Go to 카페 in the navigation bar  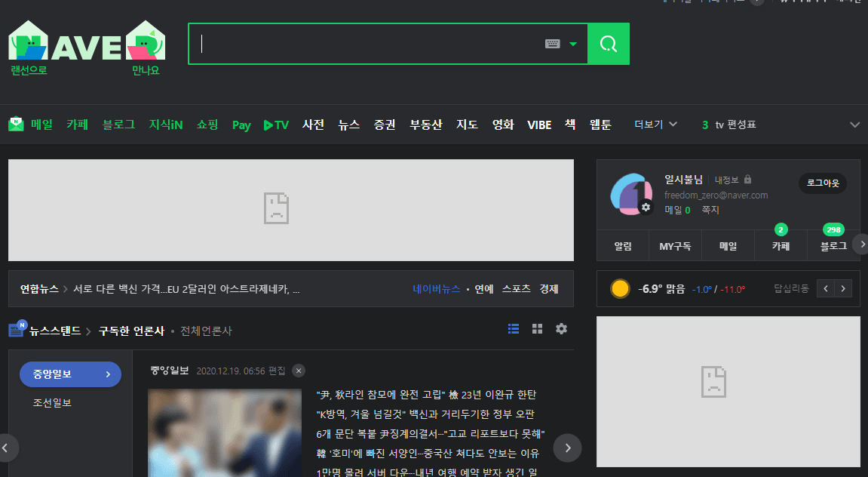click(78, 124)
